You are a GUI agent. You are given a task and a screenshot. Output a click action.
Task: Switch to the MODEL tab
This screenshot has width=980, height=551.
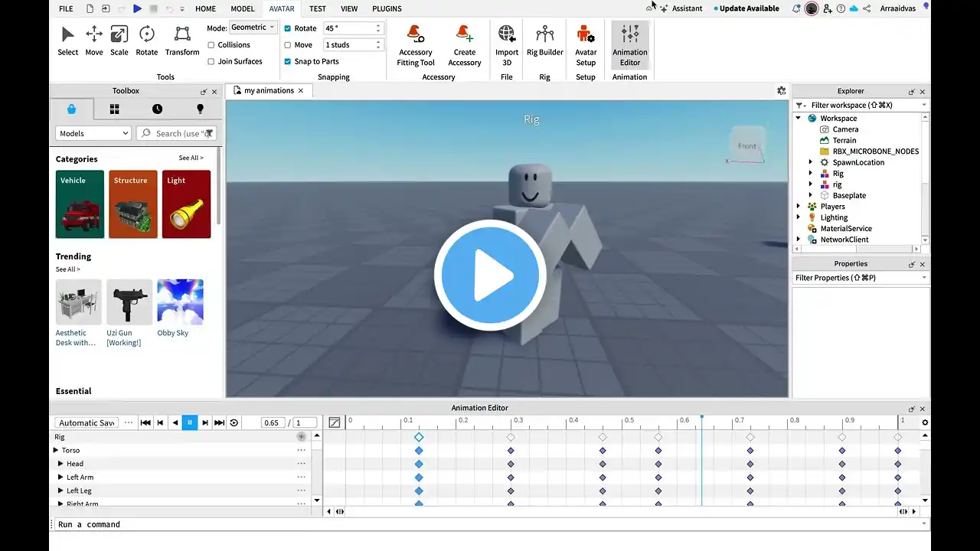(x=243, y=8)
